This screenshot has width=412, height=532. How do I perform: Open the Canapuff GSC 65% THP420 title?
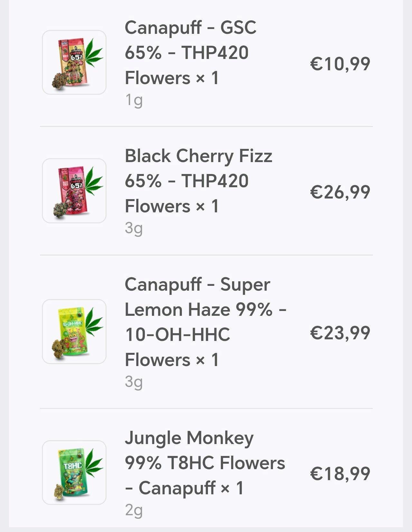click(x=190, y=53)
